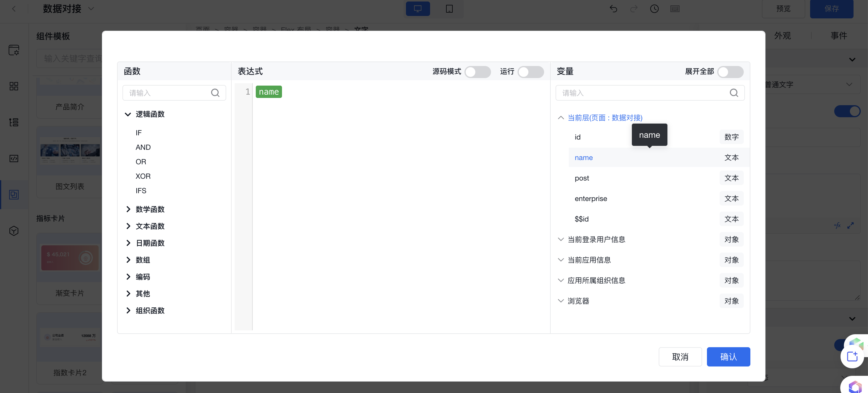Select the 指数卡片2 template thumbnail
868x393 pixels.
pyautogui.click(x=70, y=337)
